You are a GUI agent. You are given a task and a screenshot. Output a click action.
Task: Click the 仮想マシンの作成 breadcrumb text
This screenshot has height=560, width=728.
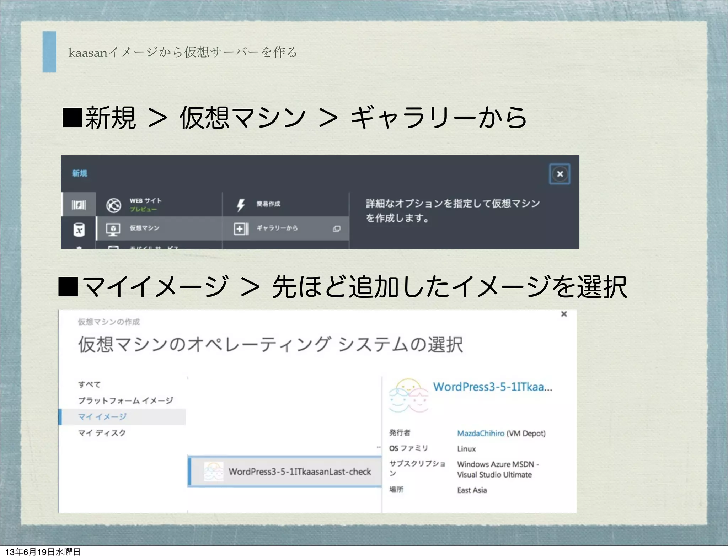coord(109,322)
